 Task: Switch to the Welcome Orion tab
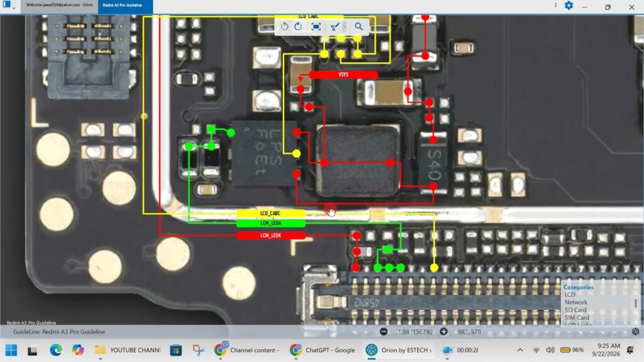click(59, 5)
